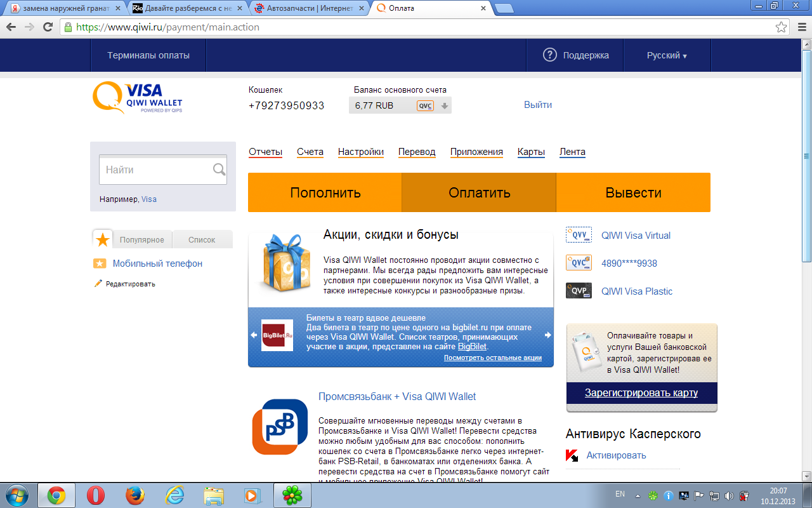Click the QVV virtual card icon
The height and width of the screenshot is (508, 812).
pos(579,235)
